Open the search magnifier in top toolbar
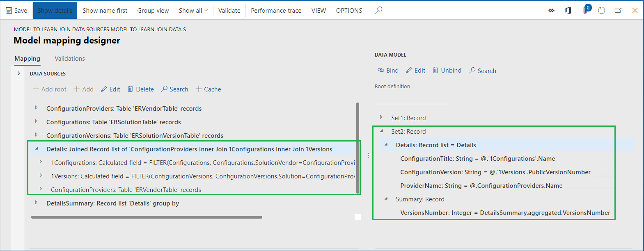The height and width of the screenshot is (251, 644). (379, 10)
